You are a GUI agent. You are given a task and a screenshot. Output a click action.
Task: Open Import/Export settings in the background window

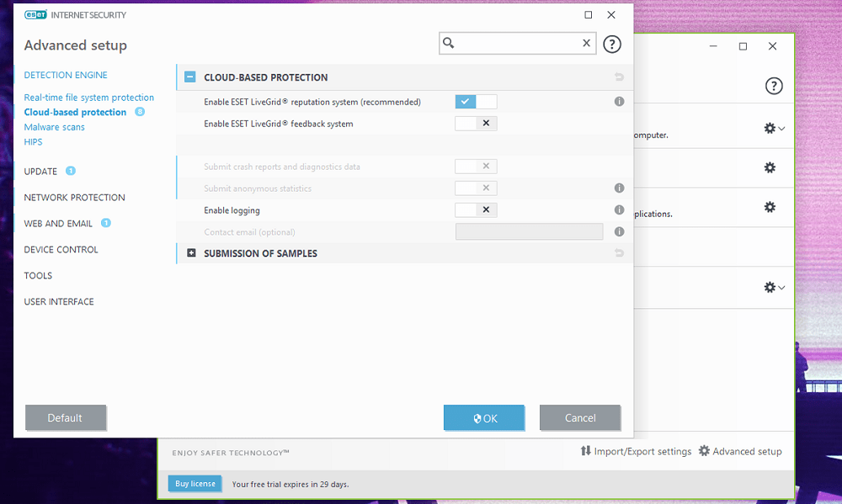pos(636,451)
